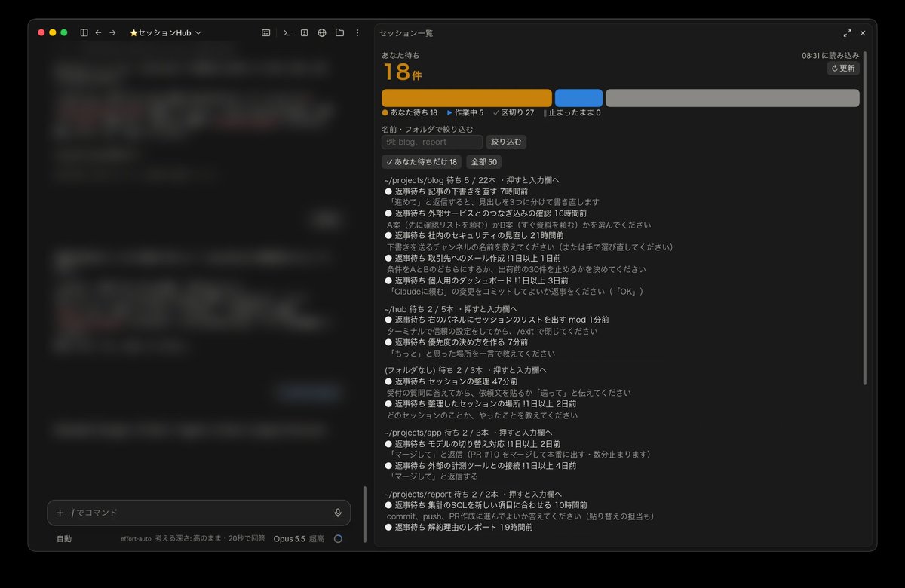Click the 08:31 に読み込み timestamp

(830, 56)
